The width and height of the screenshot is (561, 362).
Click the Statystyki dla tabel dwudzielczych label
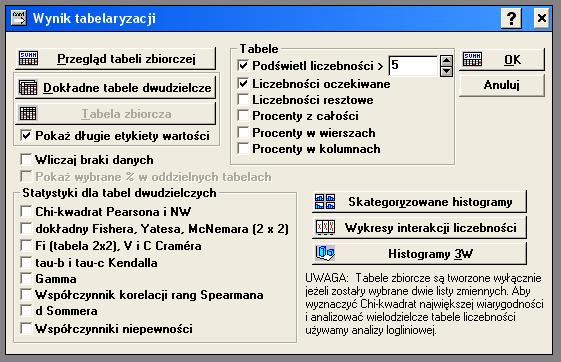[119, 193]
